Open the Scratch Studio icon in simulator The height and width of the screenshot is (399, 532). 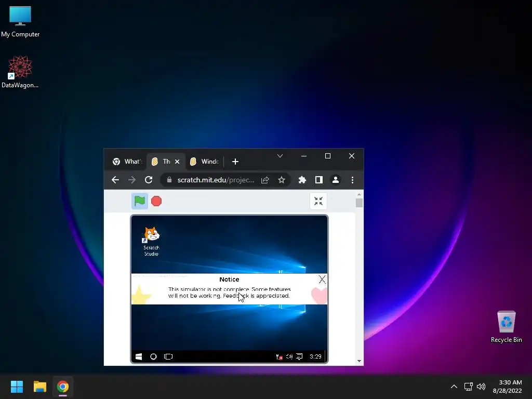(151, 241)
